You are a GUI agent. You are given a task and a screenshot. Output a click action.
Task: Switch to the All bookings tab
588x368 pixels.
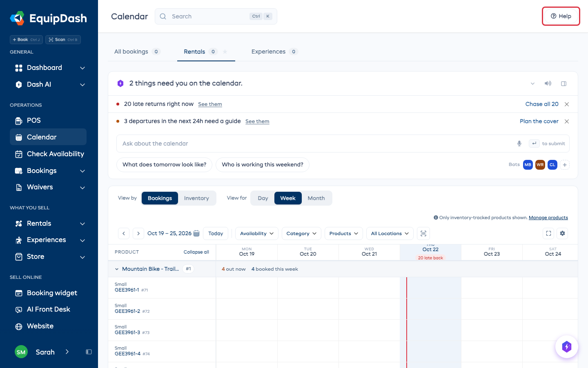click(137, 52)
